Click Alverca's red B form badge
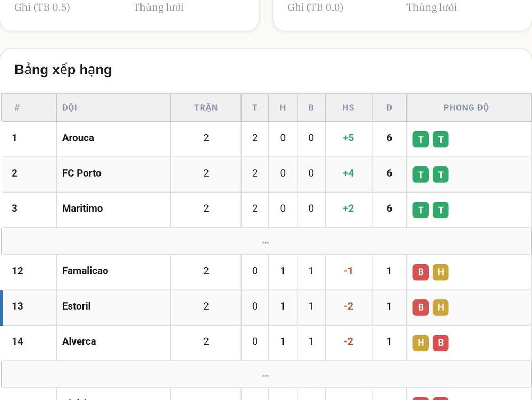Viewport: 532px width, 400px height. click(x=440, y=343)
